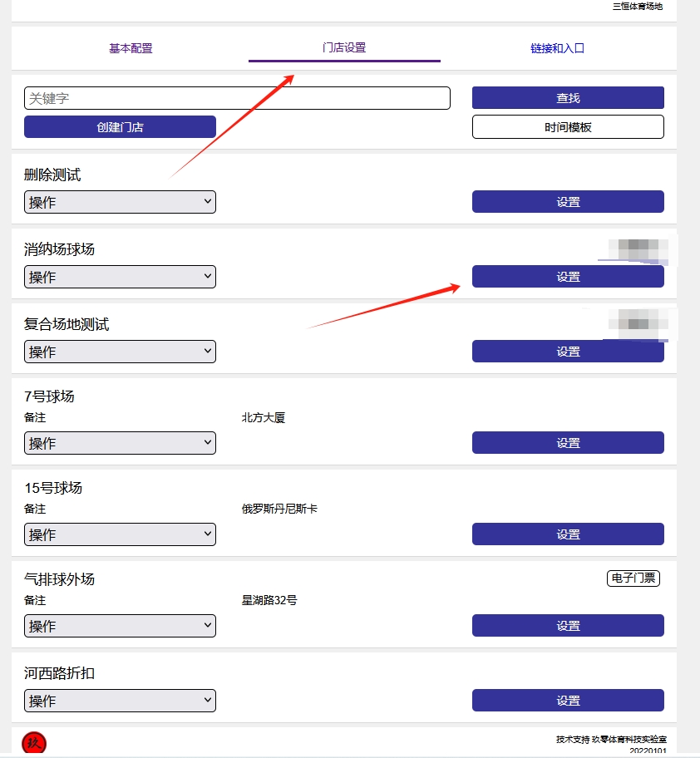Open the 操作 dropdown for 7号球场
Viewport: 700px width, 758px height.
[x=120, y=443]
